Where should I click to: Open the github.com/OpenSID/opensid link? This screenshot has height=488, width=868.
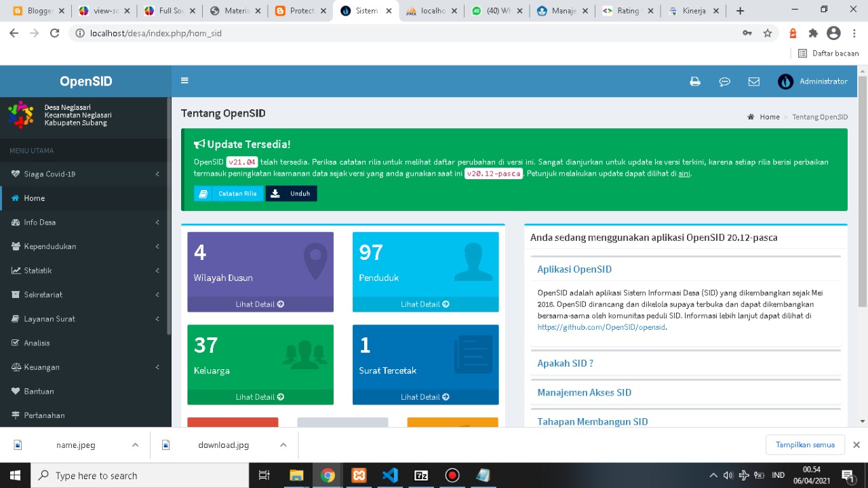(x=601, y=327)
